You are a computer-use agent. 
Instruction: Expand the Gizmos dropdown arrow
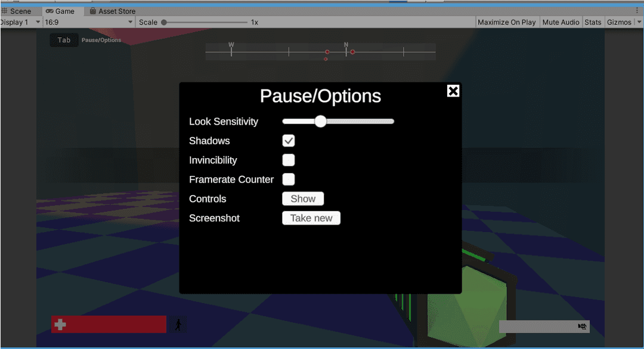click(639, 22)
